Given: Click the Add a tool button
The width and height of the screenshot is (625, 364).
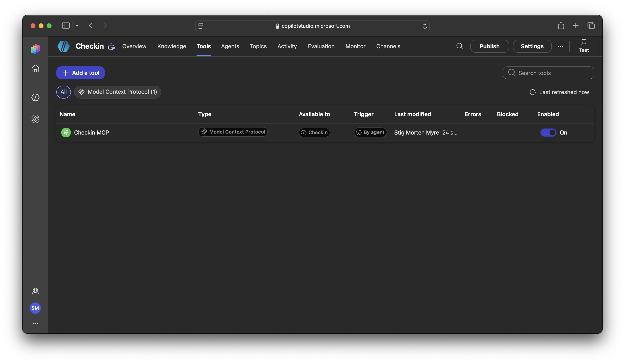Looking at the screenshot, I should pos(80,73).
